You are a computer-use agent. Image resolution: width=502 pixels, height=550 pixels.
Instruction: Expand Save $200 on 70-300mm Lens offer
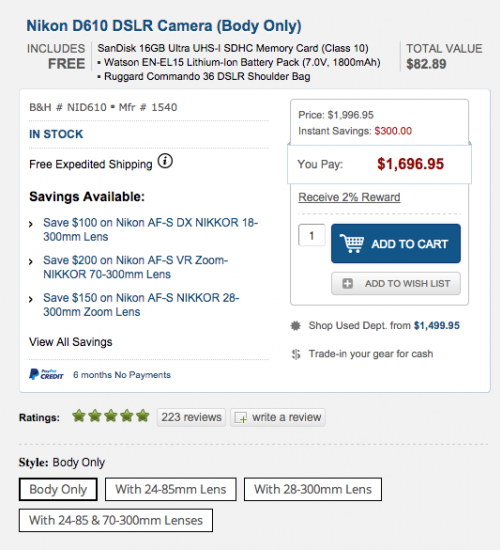point(136,267)
